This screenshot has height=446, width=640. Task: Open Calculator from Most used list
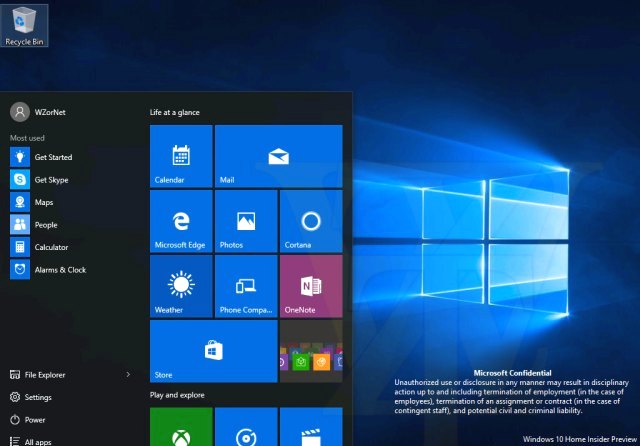(50, 247)
